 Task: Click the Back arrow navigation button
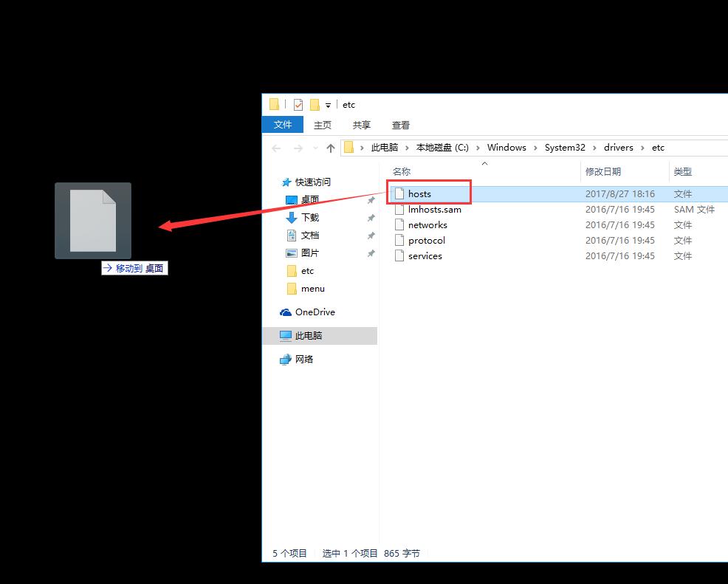tap(277, 148)
